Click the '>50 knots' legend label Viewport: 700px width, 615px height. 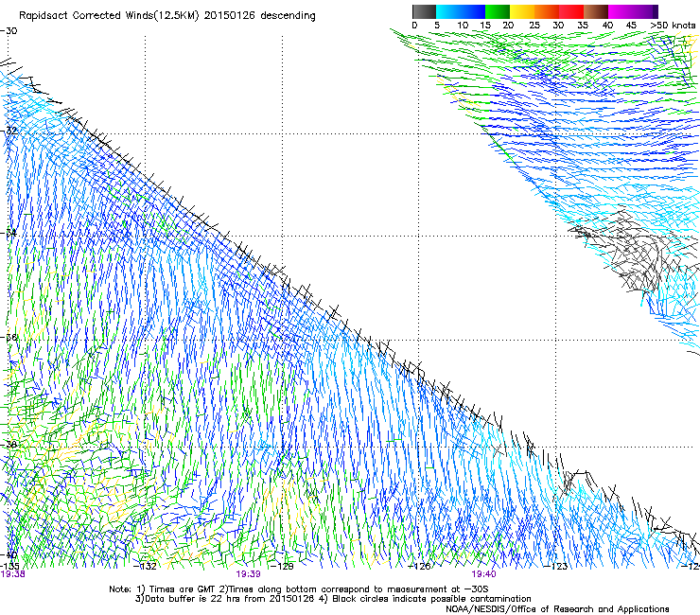pyautogui.click(x=673, y=26)
